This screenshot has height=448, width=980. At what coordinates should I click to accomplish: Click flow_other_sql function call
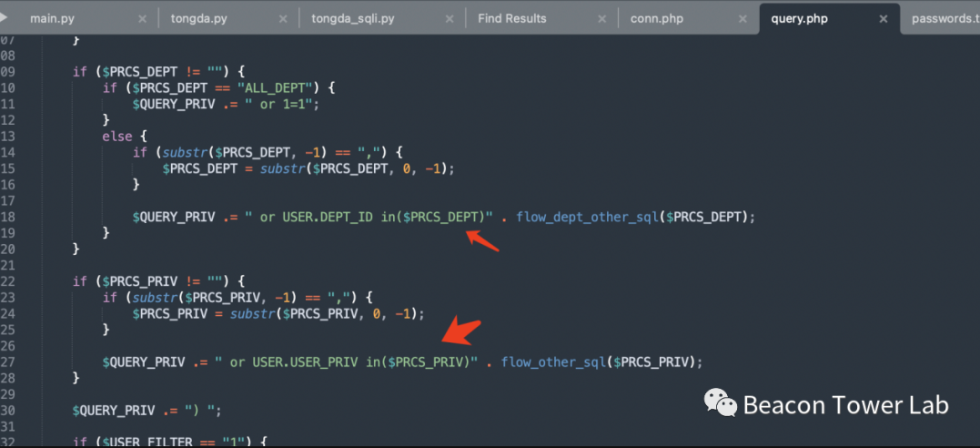tap(553, 361)
